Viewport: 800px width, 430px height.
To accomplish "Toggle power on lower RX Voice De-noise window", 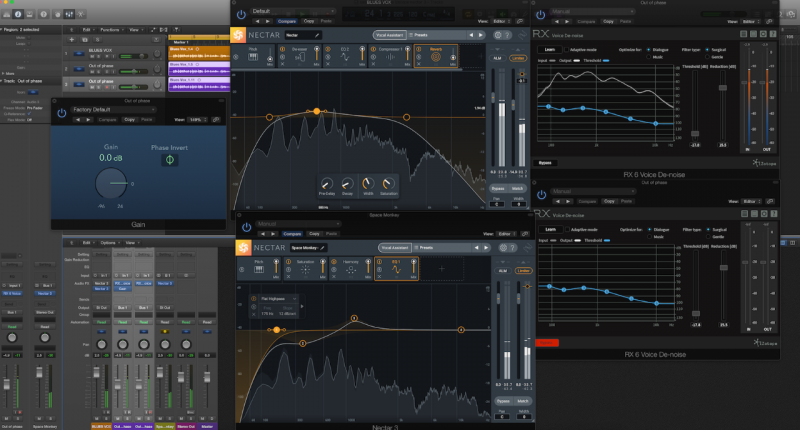I will pos(541,195).
